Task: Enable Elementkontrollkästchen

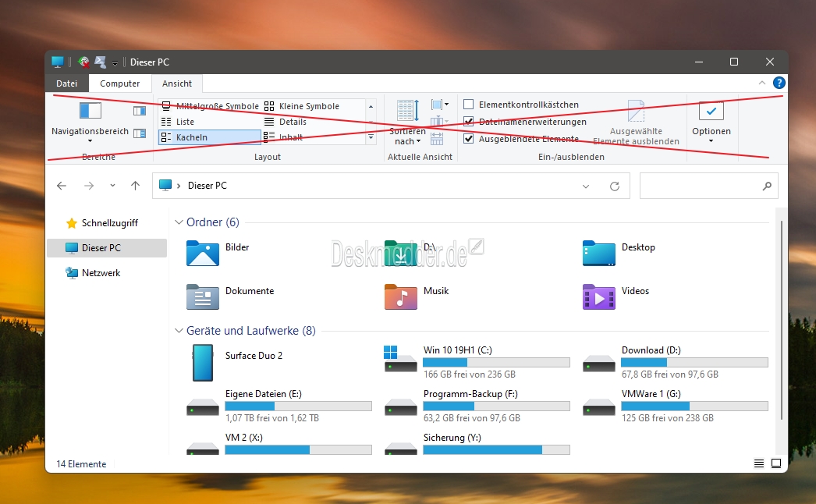Action: [x=469, y=104]
